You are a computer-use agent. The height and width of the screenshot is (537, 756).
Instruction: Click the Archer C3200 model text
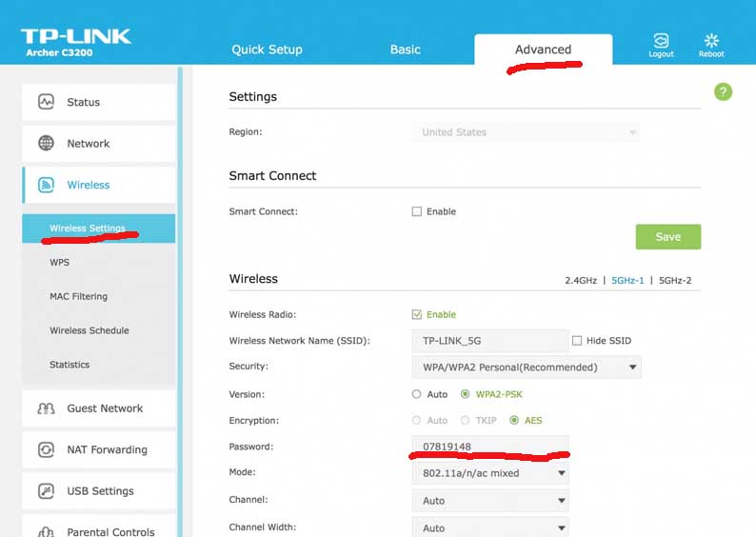[x=59, y=53]
